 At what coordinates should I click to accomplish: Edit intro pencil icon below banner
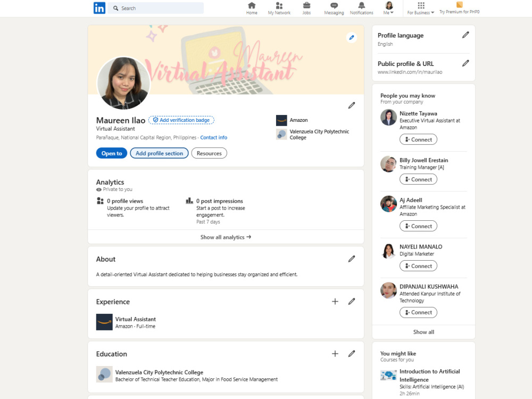[352, 105]
